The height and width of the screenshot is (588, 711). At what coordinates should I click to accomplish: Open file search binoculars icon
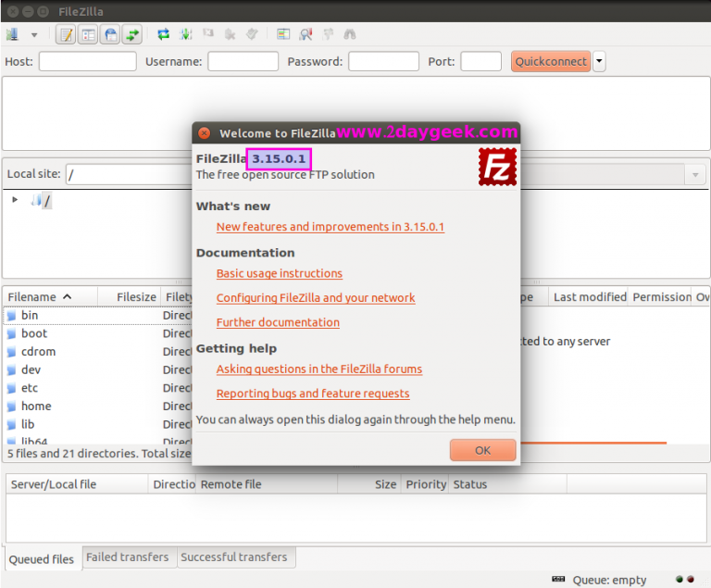pyautogui.click(x=350, y=34)
